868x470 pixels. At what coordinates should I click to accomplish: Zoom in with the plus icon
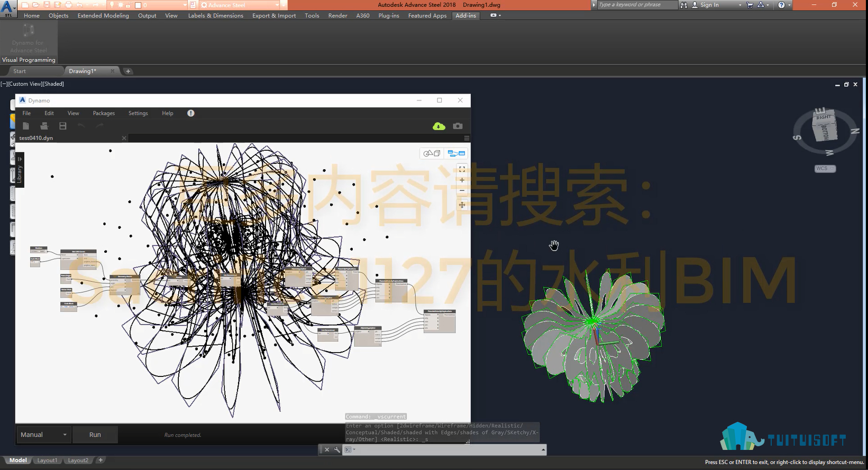pyautogui.click(x=462, y=180)
